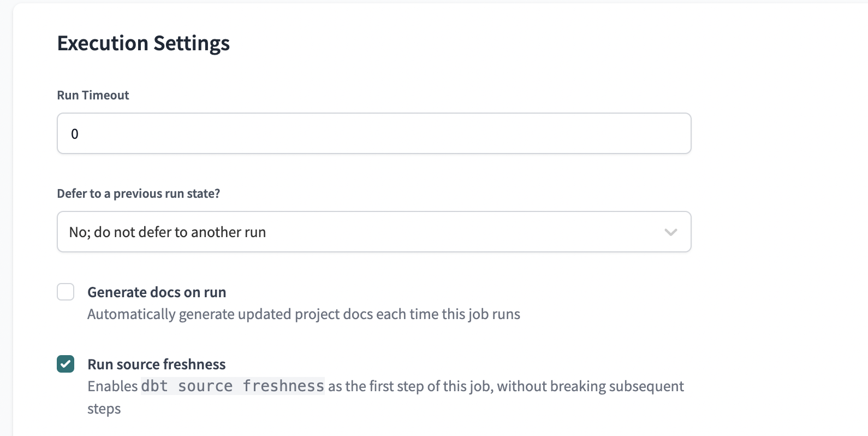The width and height of the screenshot is (868, 436).
Task: Open the dropdown showing 'No; do not defer to another run'
Action: (373, 232)
